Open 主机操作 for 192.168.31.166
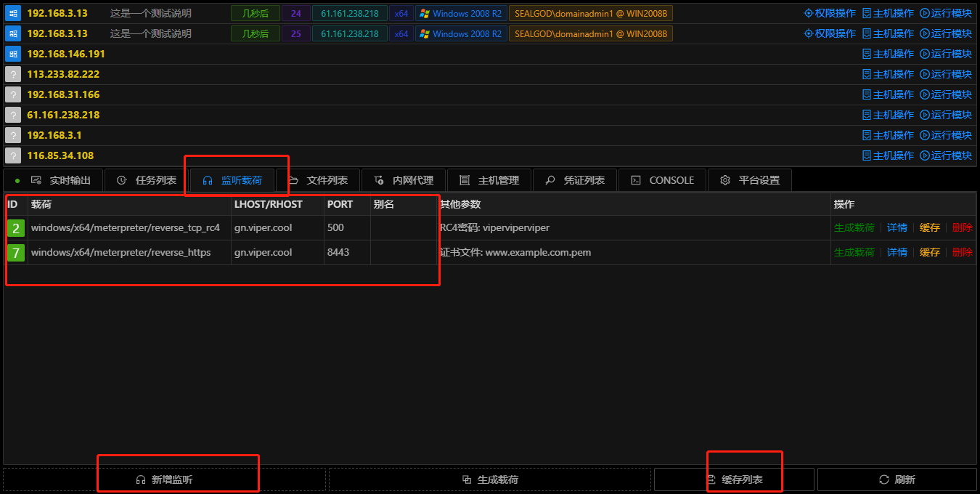The image size is (980, 494). 888,94
